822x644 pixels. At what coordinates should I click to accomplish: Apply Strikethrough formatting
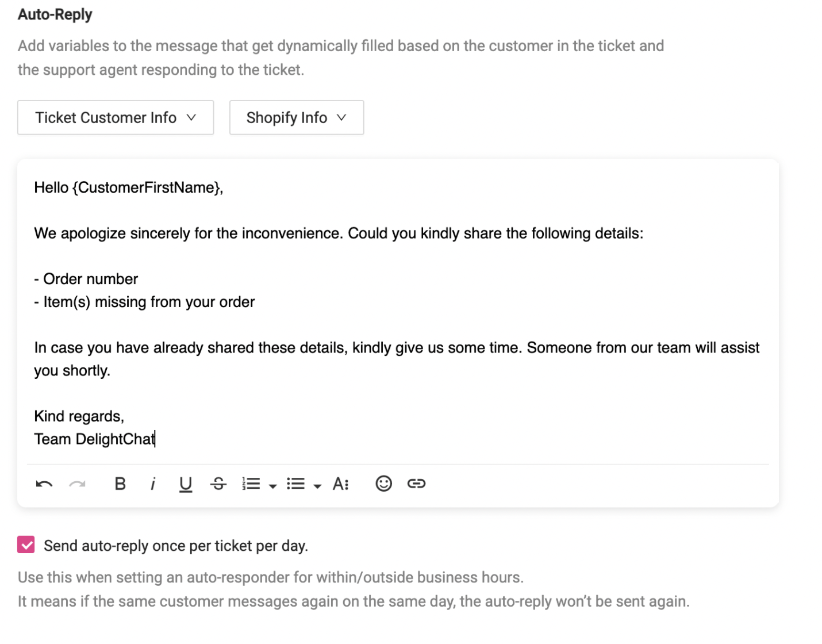pos(218,484)
